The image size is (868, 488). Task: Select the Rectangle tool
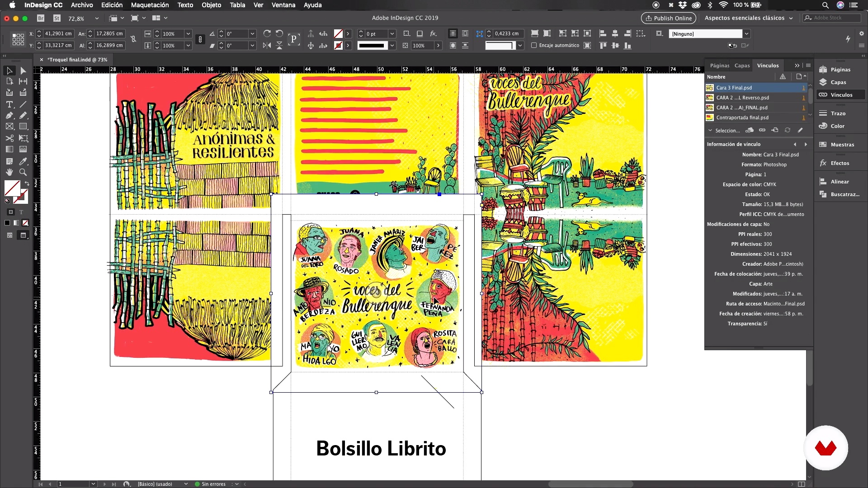coord(23,127)
